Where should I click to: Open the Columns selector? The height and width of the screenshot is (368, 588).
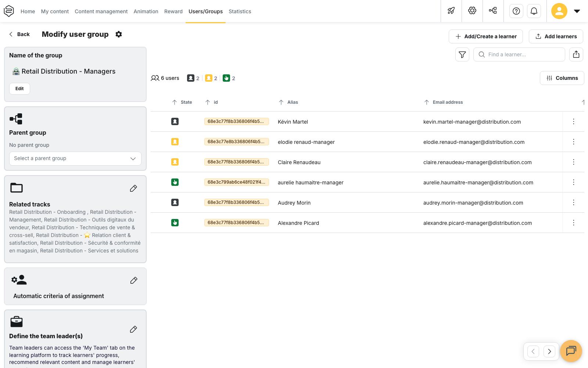point(562,78)
